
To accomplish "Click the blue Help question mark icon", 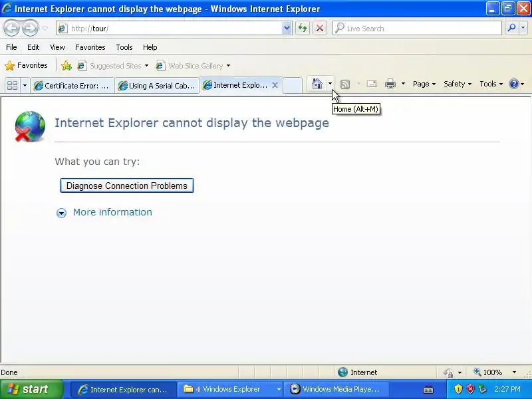I will 514,84.
